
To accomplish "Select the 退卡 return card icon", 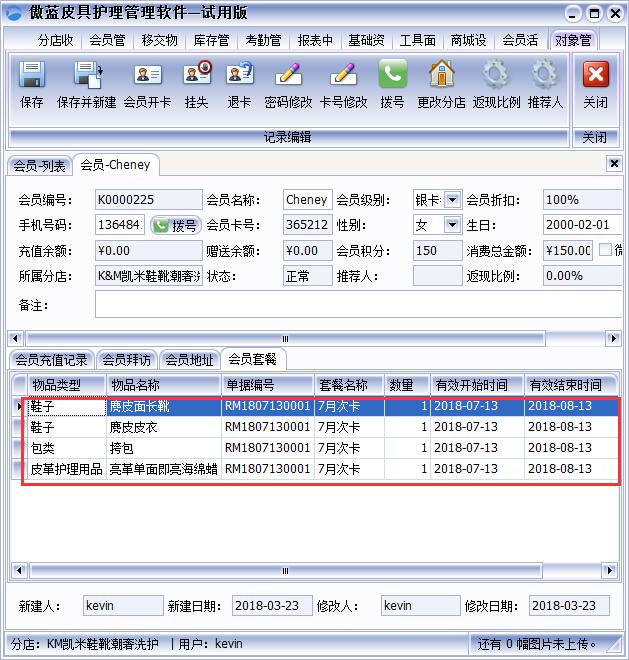I will pyautogui.click(x=239, y=76).
